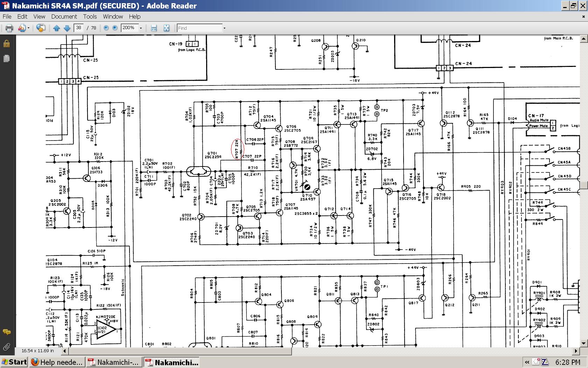Viewport: 588px width, 368px height.
Task: Click the vertical scrollbar thumb
Action: tap(584, 185)
